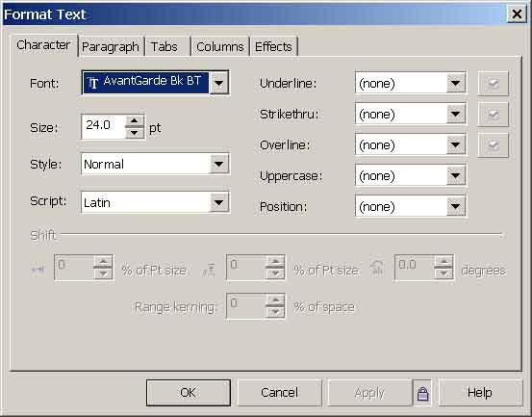Screen dimensions: 532x417
Task: Click the OK button
Action: [189, 393]
